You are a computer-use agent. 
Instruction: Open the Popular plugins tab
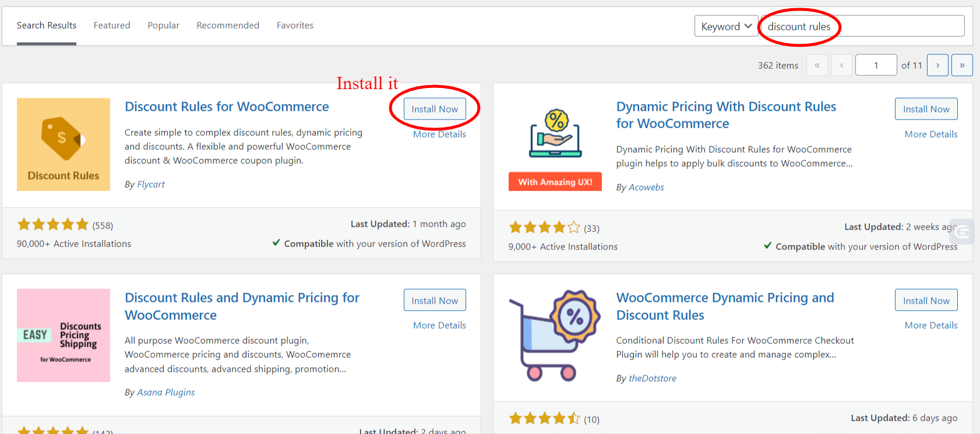click(x=163, y=26)
